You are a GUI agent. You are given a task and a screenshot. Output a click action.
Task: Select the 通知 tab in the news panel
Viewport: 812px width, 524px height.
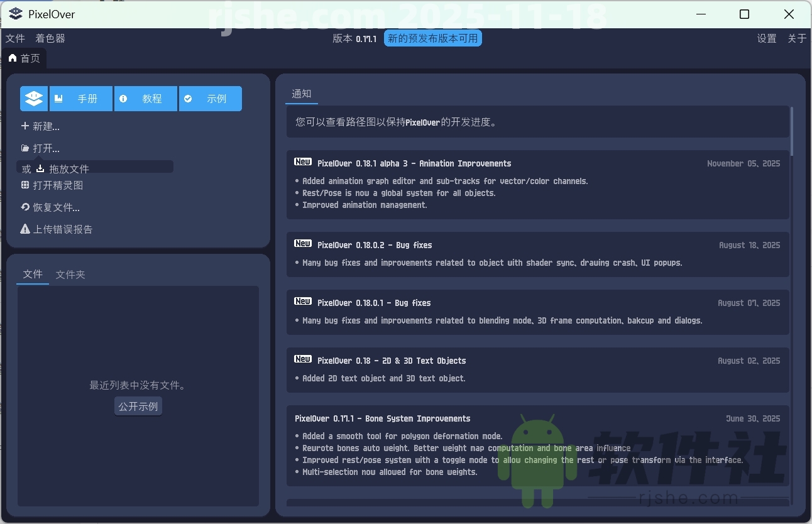point(302,93)
